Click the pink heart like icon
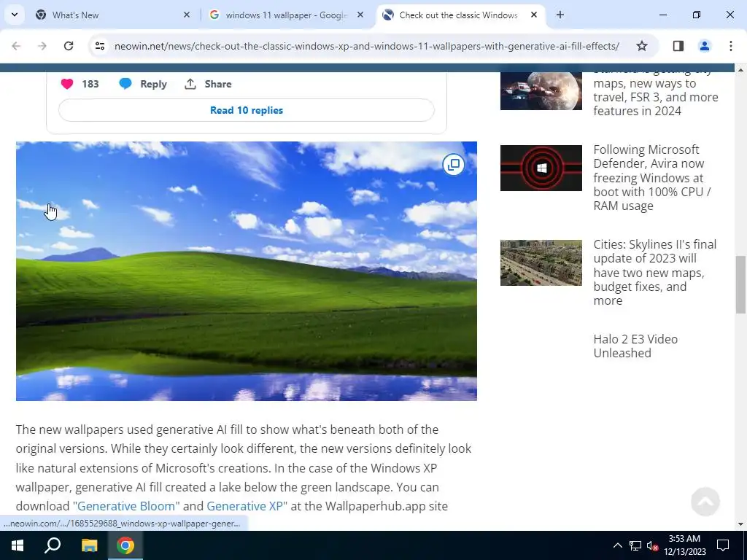 (x=67, y=84)
